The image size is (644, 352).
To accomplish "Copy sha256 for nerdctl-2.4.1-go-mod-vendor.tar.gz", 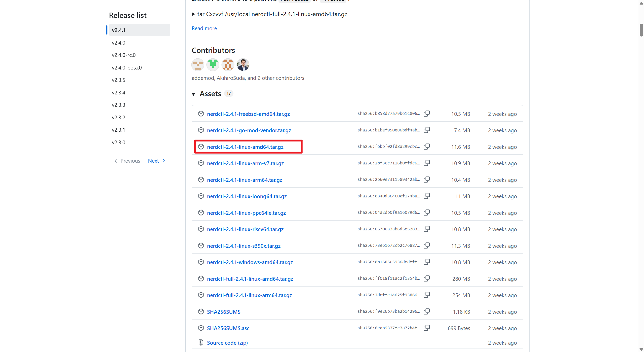I will point(427,130).
